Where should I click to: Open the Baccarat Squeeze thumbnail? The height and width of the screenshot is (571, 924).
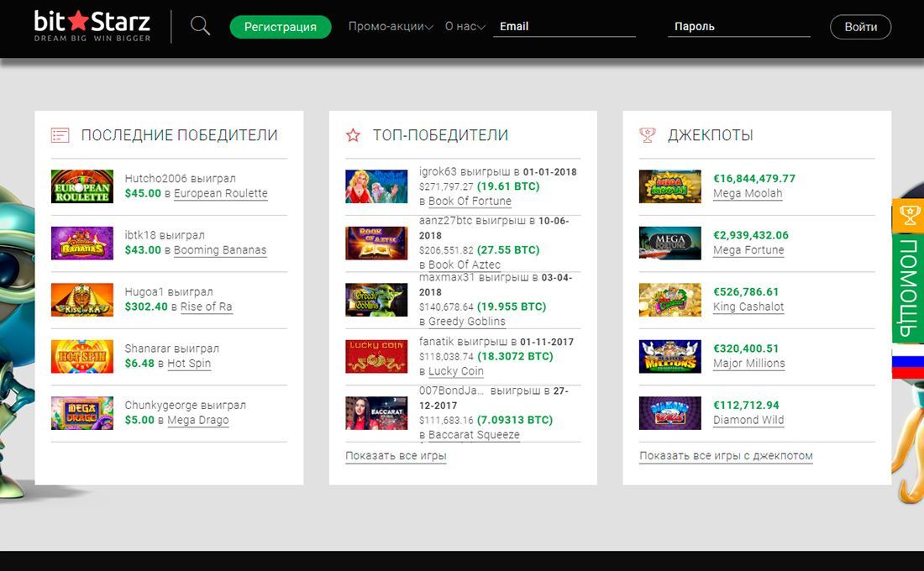[x=376, y=412]
